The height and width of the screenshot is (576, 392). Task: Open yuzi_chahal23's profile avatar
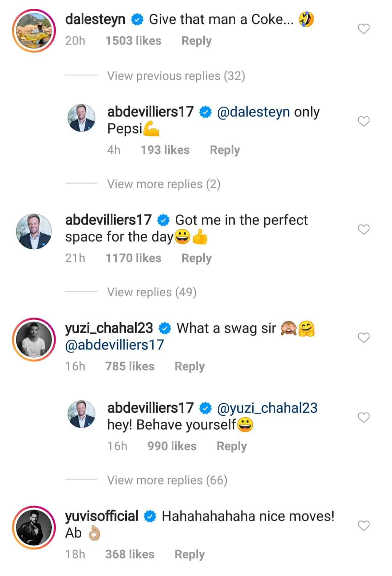[34, 340]
